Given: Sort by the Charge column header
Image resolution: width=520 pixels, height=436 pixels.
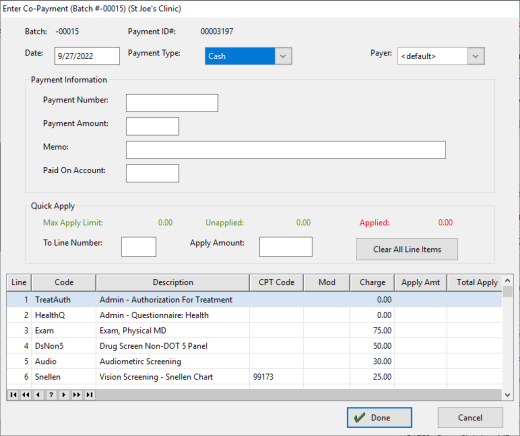Looking at the screenshot, I should [x=372, y=282].
